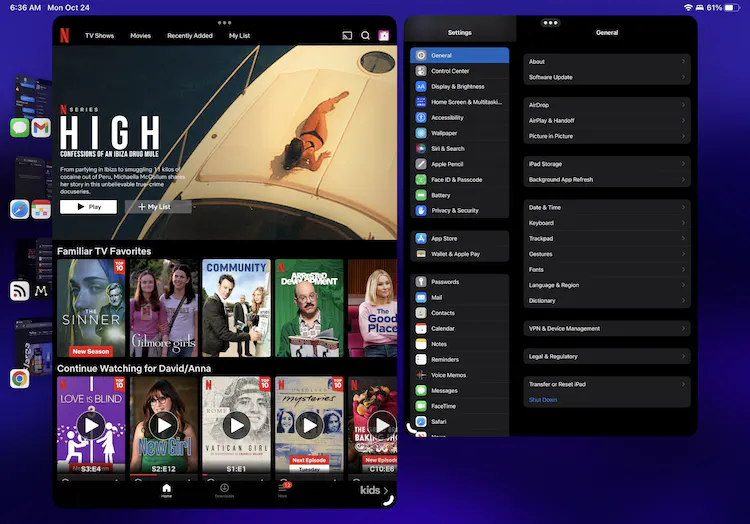The height and width of the screenshot is (524, 750).
Task: Tap the Netflix cast icon
Action: point(347,35)
